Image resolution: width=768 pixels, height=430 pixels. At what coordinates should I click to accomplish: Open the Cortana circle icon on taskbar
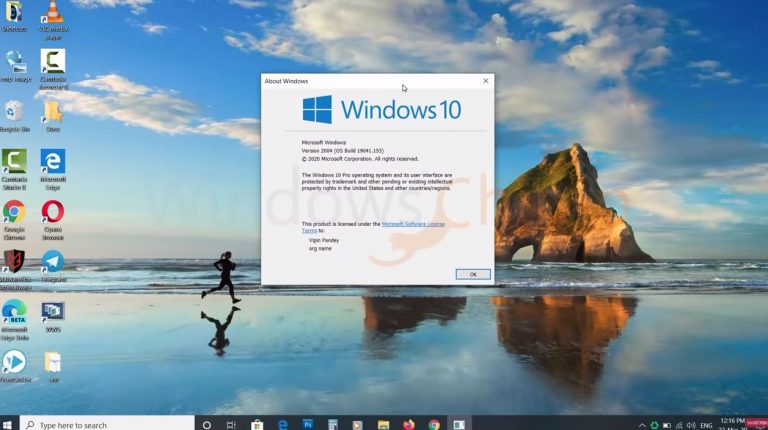(x=207, y=425)
